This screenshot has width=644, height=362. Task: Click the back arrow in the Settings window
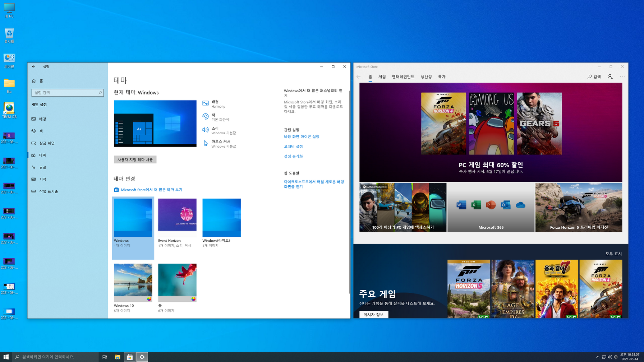pyautogui.click(x=33, y=66)
